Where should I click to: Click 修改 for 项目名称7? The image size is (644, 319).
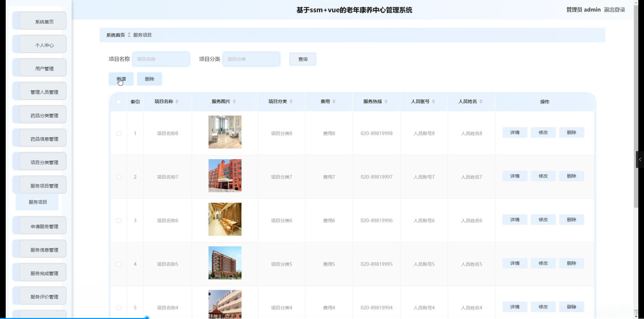pos(543,176)
